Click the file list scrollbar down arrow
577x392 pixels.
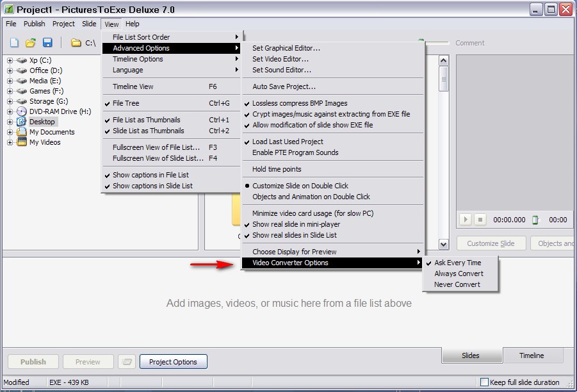(x=444, y=244)
